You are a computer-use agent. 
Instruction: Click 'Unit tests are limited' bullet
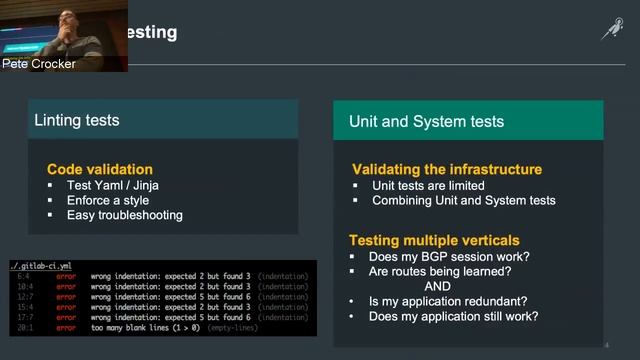(x=428, y=186)
